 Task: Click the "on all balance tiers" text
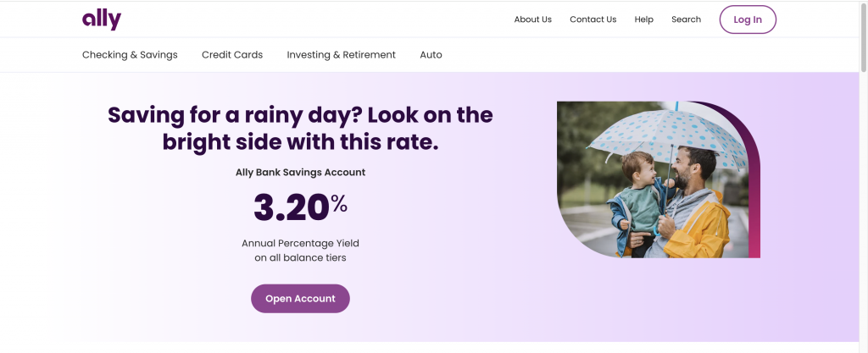tap(300, 258)
